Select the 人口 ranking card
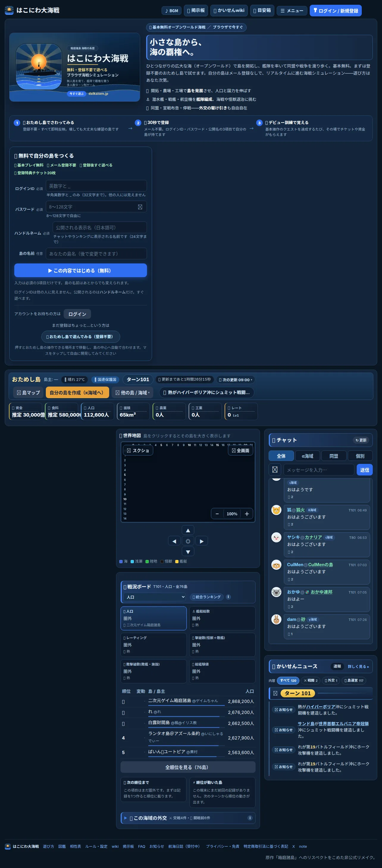Image resolution: width=382 pixels, height=868 pixels. pyautogui.click(x=154, y=618)
